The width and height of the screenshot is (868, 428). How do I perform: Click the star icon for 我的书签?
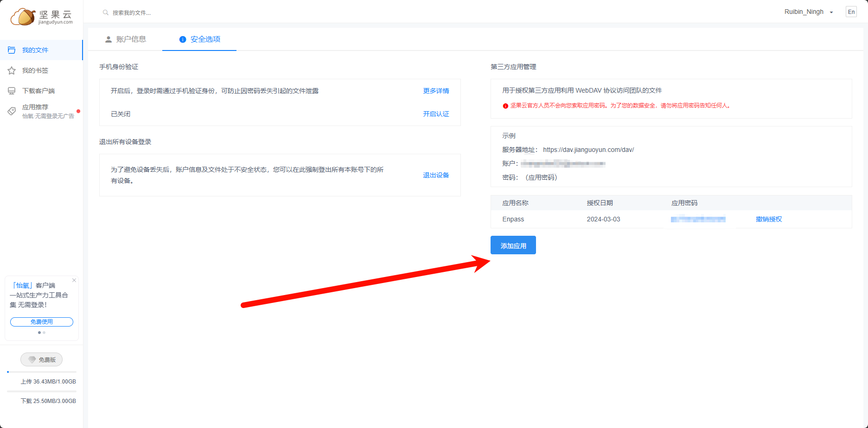pyautogui.click(x=12, y=70)
